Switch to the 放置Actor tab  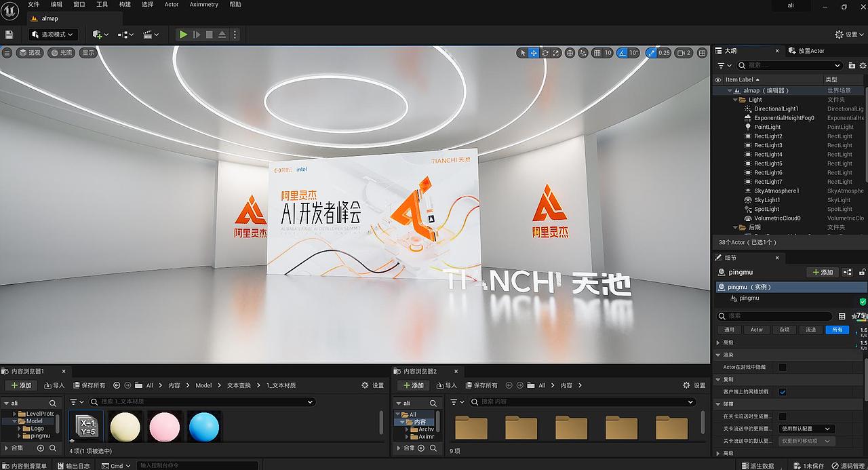pyautogui.click(x=807, y=51)
